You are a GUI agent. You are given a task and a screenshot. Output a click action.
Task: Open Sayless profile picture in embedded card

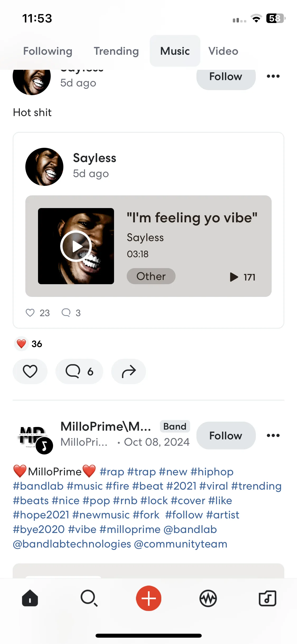pos(44,167)
